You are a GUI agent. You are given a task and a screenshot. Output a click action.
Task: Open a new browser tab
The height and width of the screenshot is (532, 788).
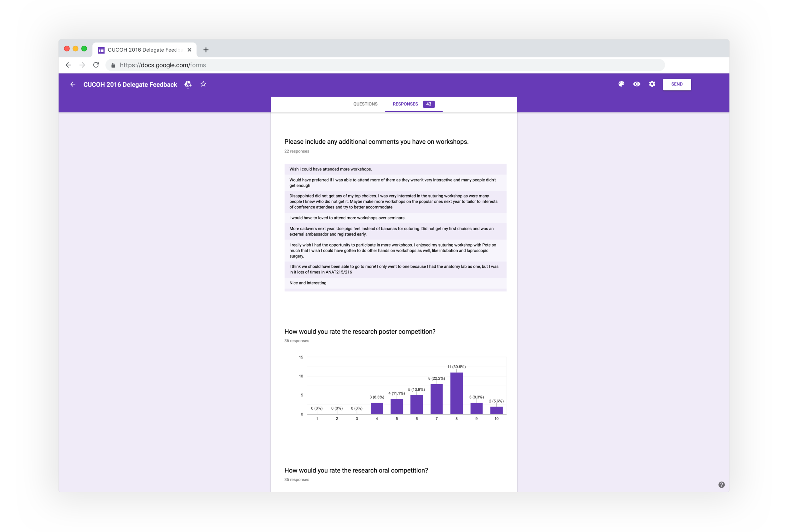206,50
